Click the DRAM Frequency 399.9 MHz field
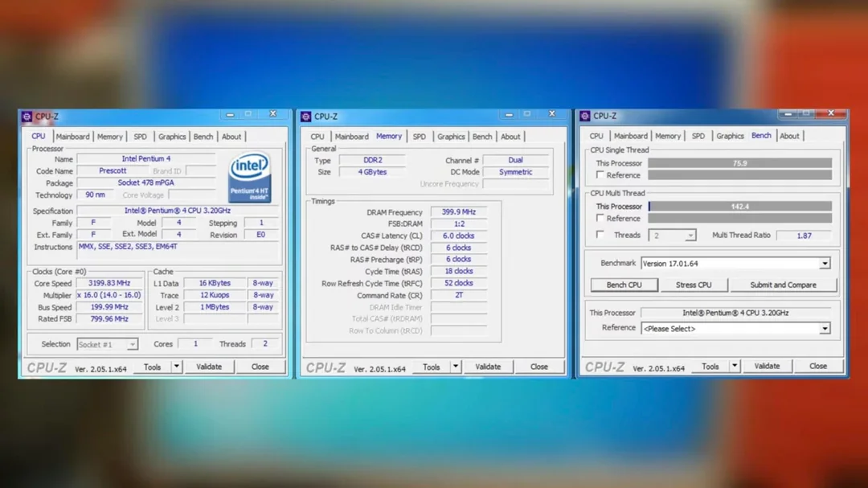This screenshot has height=488, width=868. pos(459,212)
